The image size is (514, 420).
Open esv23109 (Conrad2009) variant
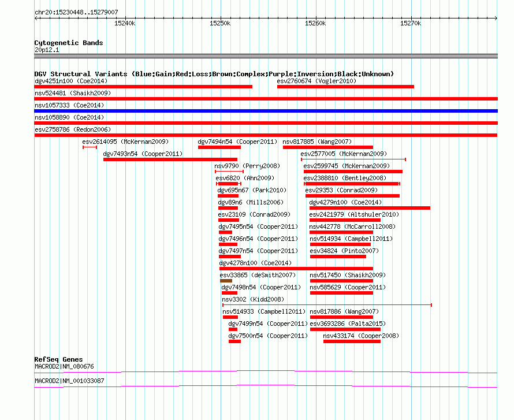pyautogui.click(x=254, y=214)
